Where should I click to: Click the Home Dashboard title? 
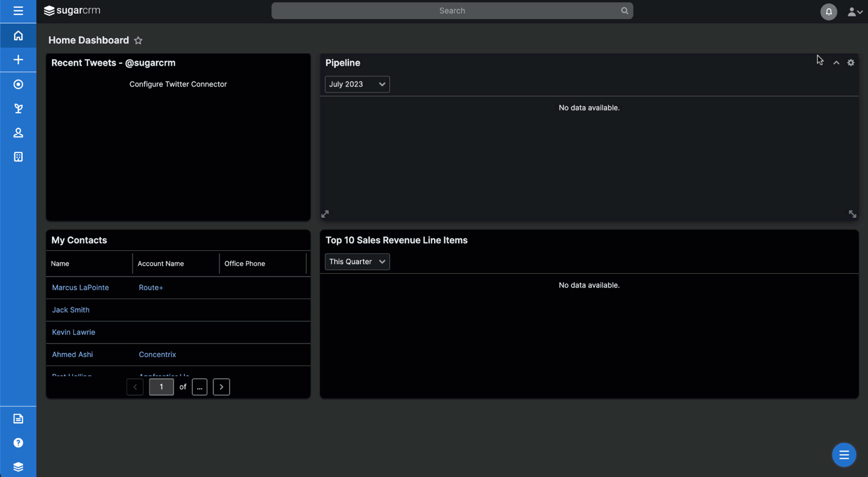click(x=89, y=40)
